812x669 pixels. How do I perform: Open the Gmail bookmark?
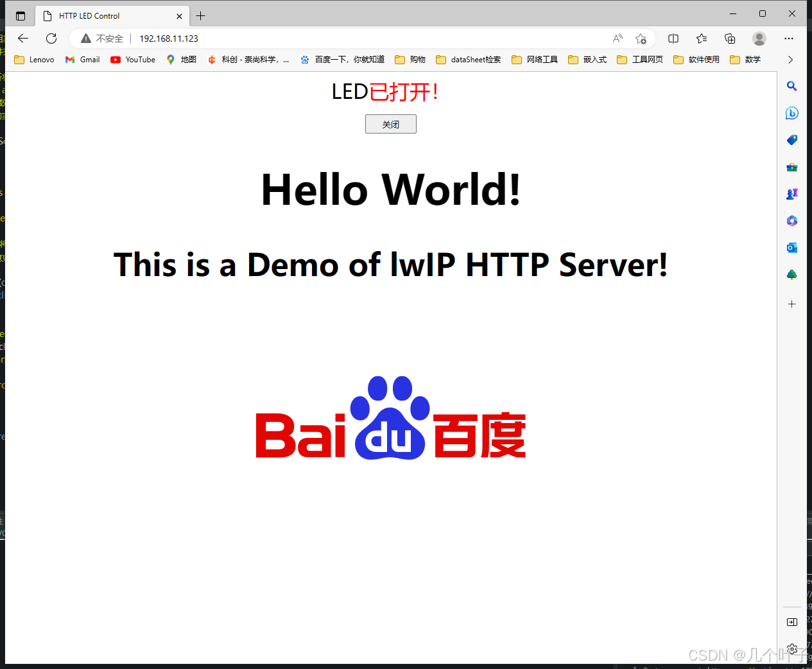[83, 60]
